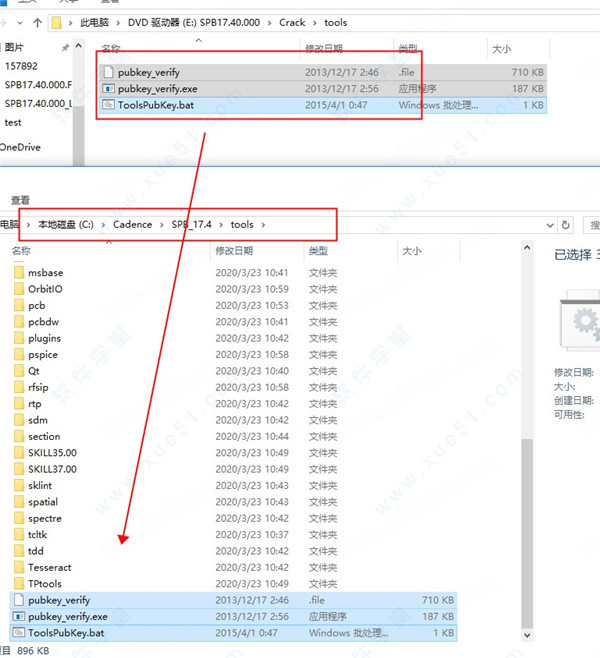Open the 查看 (View) ribbon tab

pyautogui.click(x=20, y=200)
